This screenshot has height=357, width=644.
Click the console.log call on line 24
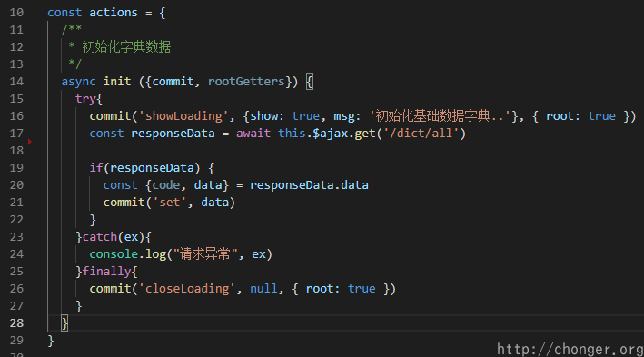click(x=128, y=253)
